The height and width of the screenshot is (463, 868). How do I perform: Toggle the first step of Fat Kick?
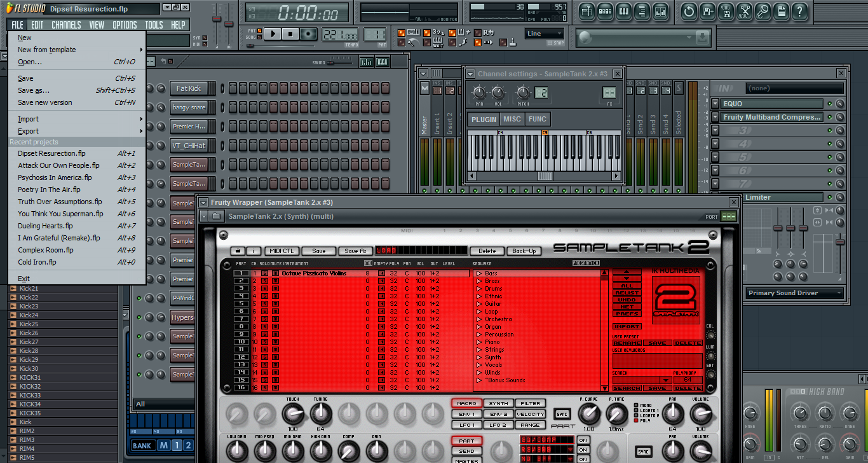233,88
